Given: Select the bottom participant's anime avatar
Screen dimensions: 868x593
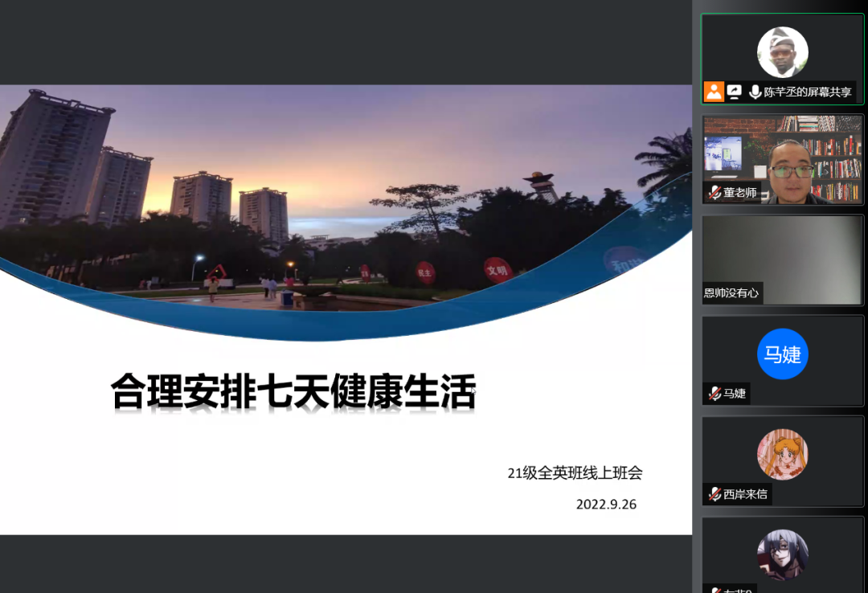Looking at the screenshot, I should 782,554.
